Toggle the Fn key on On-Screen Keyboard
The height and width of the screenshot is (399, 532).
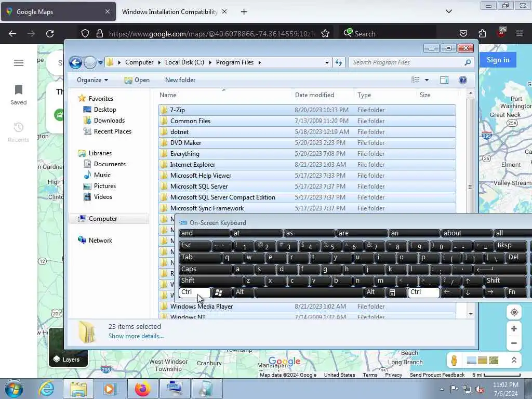pos(516,292)
